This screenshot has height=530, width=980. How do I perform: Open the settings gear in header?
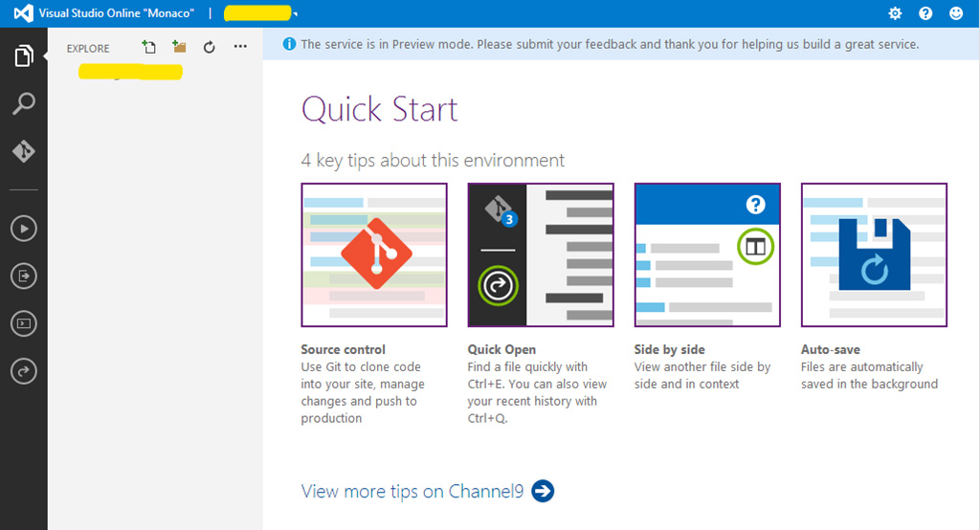(x=895, y=13)
